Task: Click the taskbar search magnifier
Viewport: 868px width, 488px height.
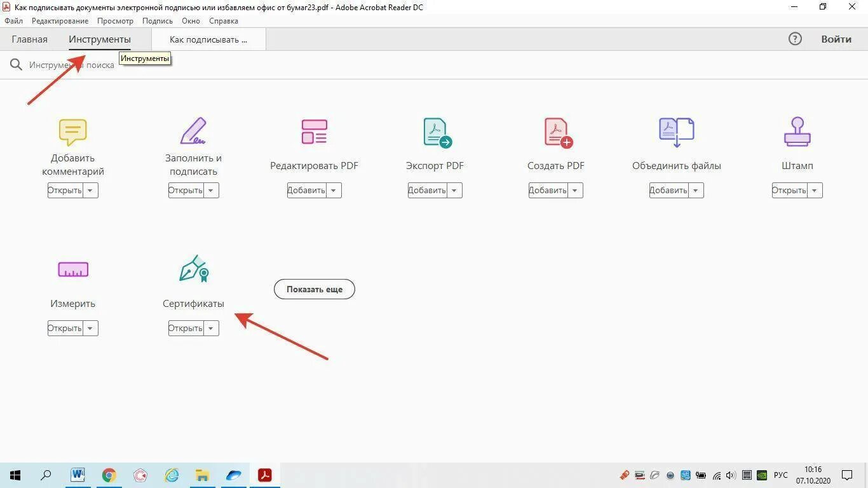Action: tap(46, 475)
